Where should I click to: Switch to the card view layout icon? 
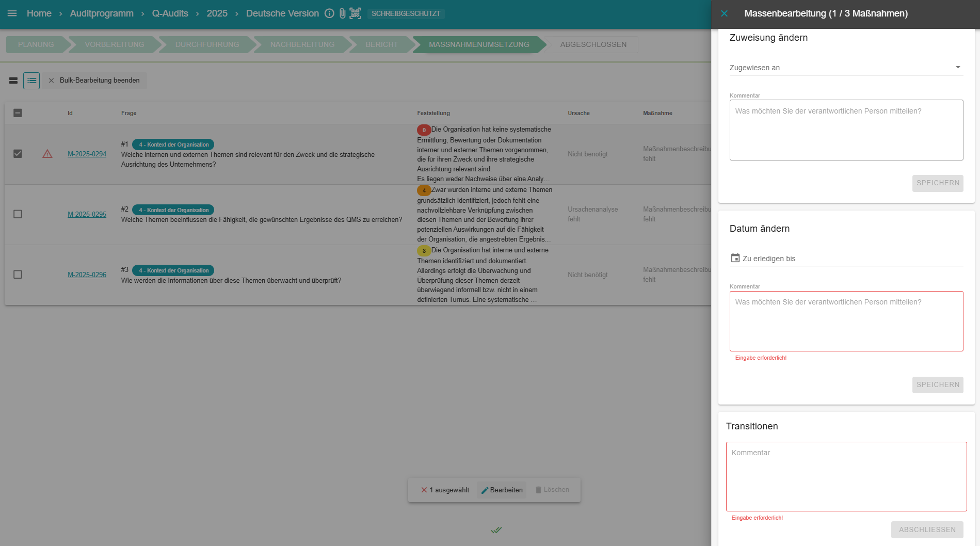tap(13, 81)
